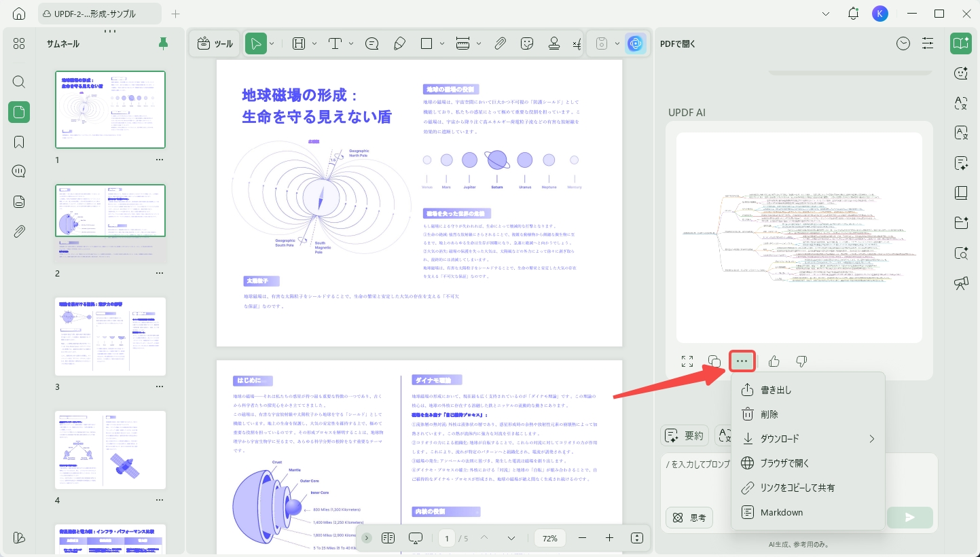Collapse the bottom page toolbar arrow
This screenshot has width=980, height=557.
[367, 538]
